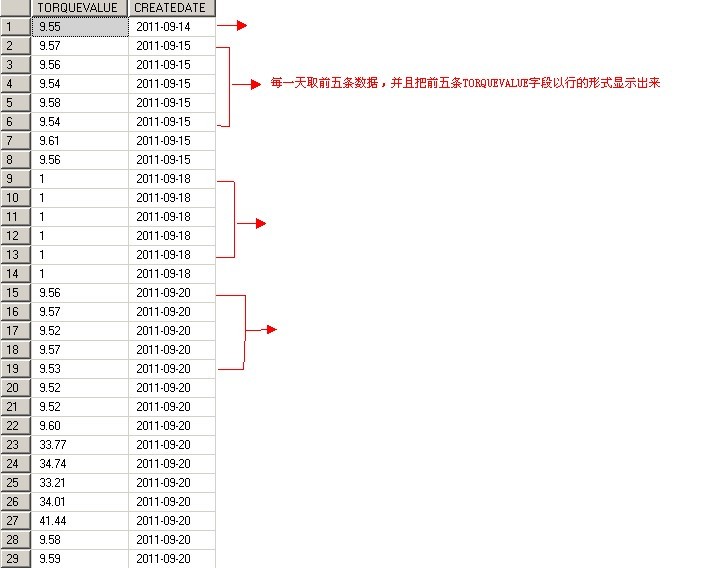Screen dimensions: 712x568
Task: Click the 33.77 cell in row 23
Action: click(x=80, y=445)
